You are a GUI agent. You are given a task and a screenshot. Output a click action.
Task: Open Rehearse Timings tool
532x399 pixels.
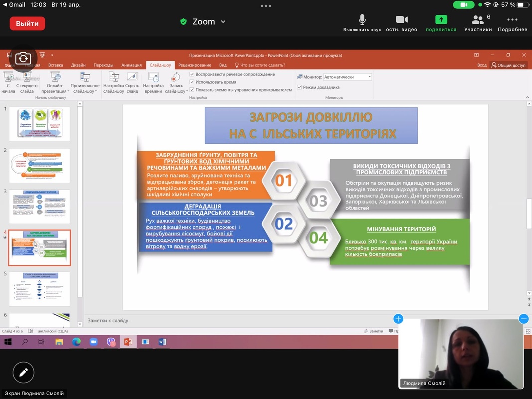(x=153, y=82)
